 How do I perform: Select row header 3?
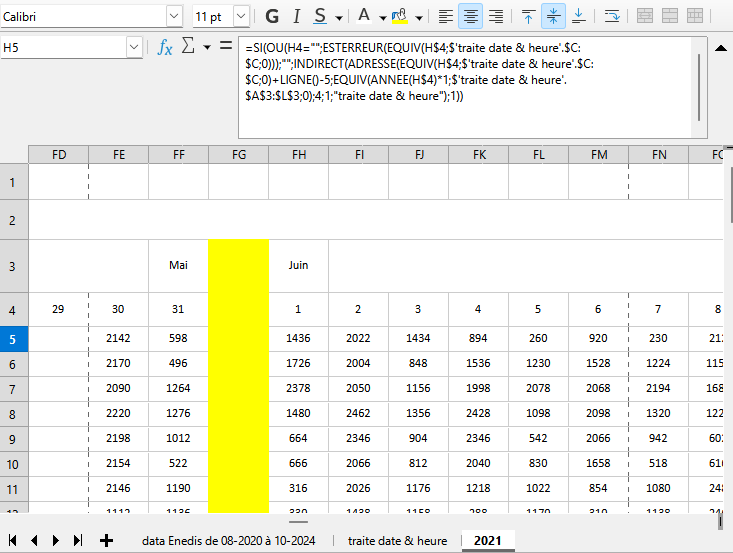point(14,266)
